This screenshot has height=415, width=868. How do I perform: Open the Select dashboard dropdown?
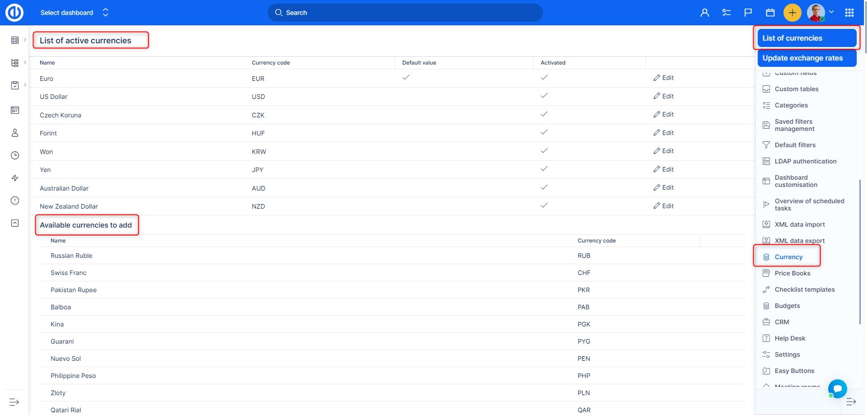[x=75, y=13]
